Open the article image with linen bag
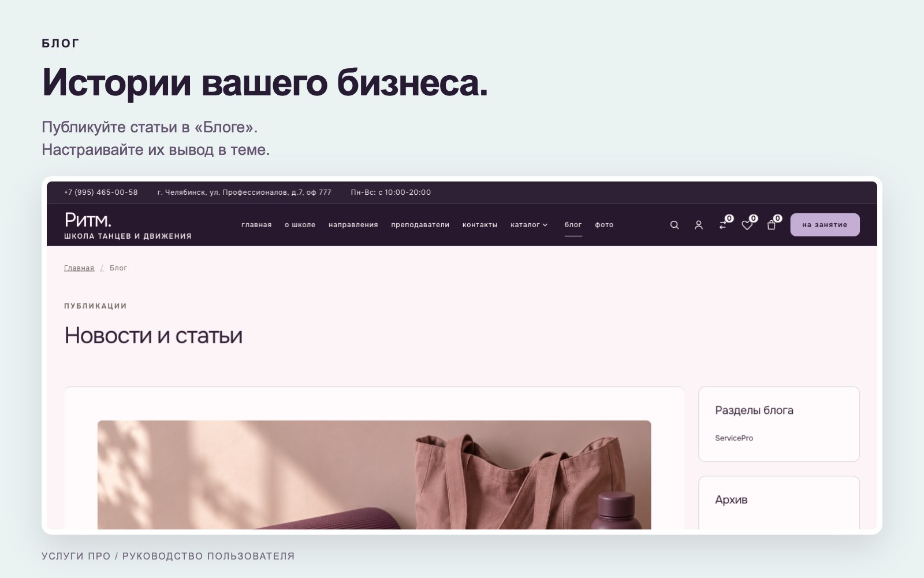Image resolution: width=924 pixels, height=578 pixels. coord(374,475)
